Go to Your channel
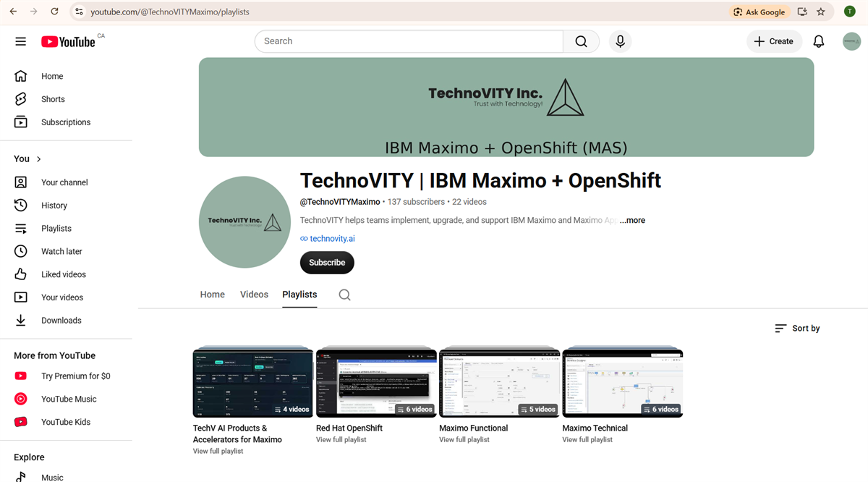This screenshot has height=482, width=868. tap(66, 182)
